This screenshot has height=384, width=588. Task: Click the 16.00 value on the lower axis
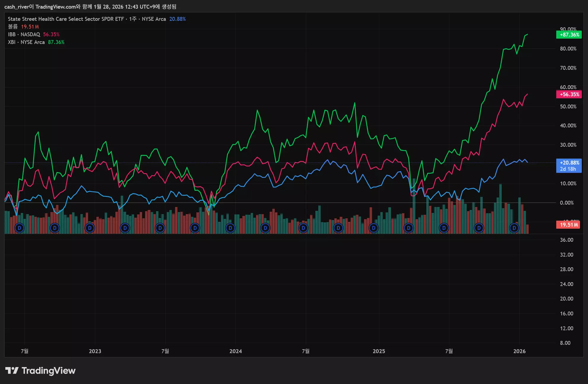567,314
